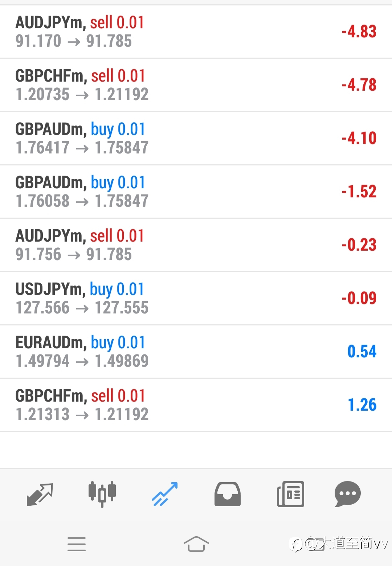Viewport: 392px width, 566px height.
Task: Select the Trade tab with rising arrow
Action: (165, 494)
